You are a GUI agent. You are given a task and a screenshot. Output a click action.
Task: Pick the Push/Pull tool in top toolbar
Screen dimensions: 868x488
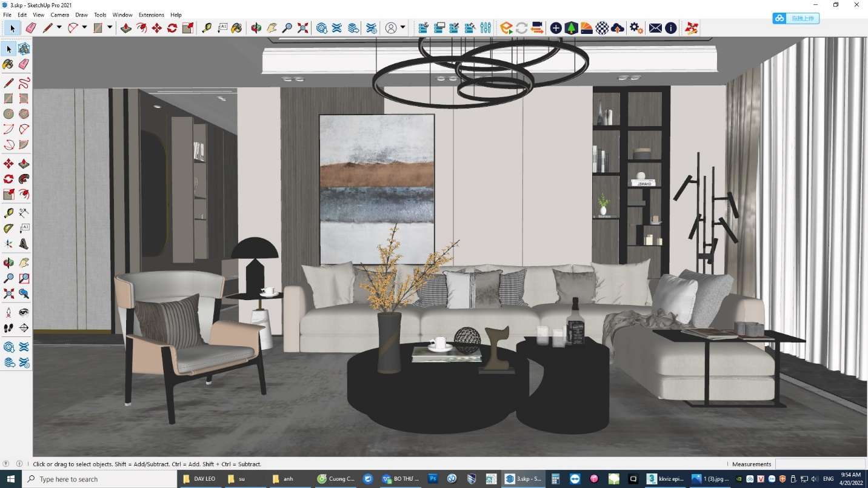coord(126,28)
